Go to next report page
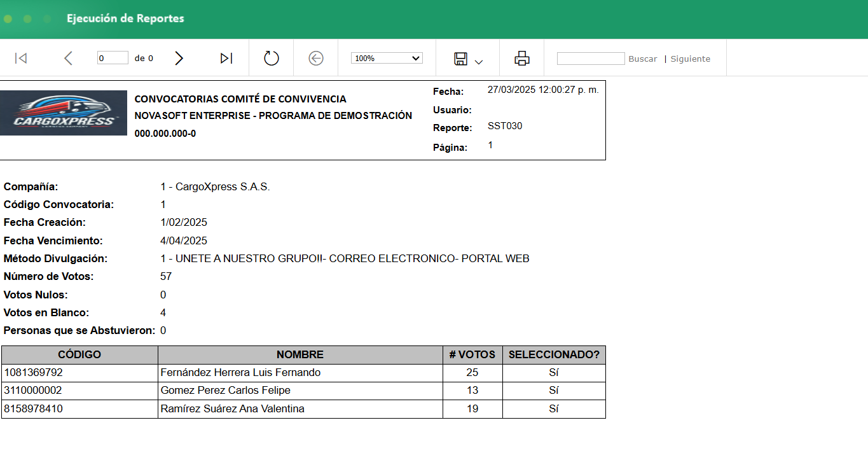868x453 pixels. tap(179, 59)
